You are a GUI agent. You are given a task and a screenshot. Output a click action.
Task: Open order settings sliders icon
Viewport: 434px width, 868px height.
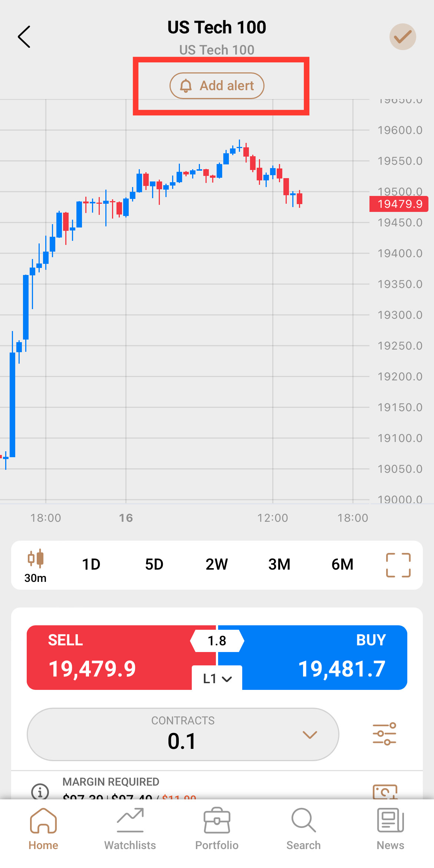pyautogui.click(x=385, y=734)
